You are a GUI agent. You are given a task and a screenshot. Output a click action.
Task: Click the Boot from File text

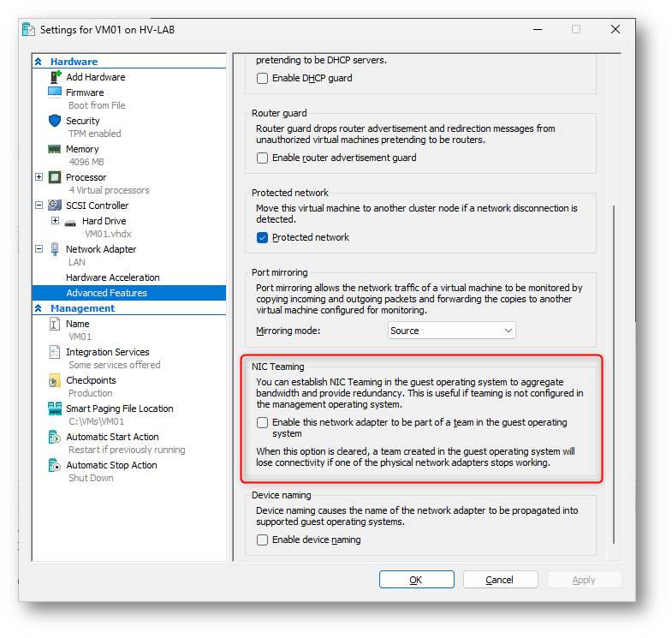(x=97, y=105)
